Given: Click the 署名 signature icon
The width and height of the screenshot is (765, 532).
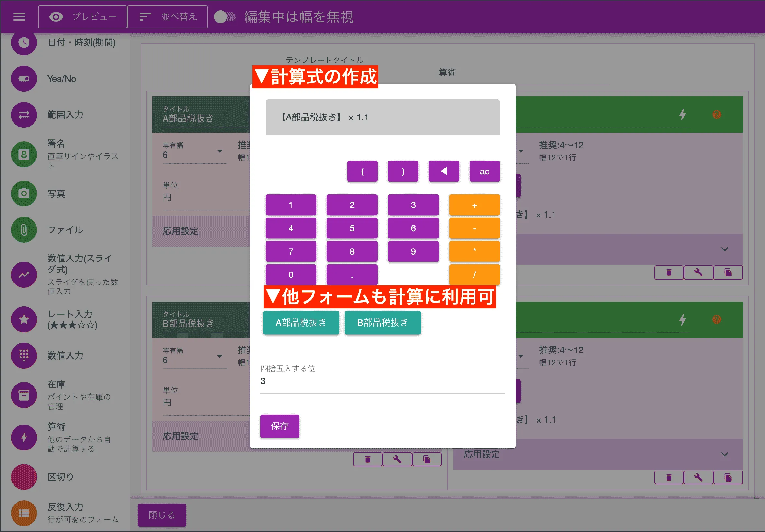Looking at the screenshot, I should click(24, 154).
